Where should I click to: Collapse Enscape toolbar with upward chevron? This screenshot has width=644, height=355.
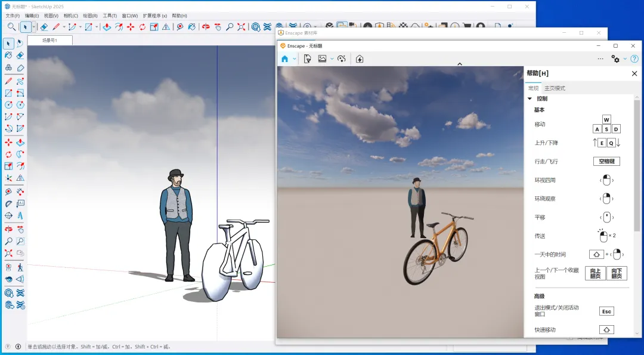[x=460, y=64]
